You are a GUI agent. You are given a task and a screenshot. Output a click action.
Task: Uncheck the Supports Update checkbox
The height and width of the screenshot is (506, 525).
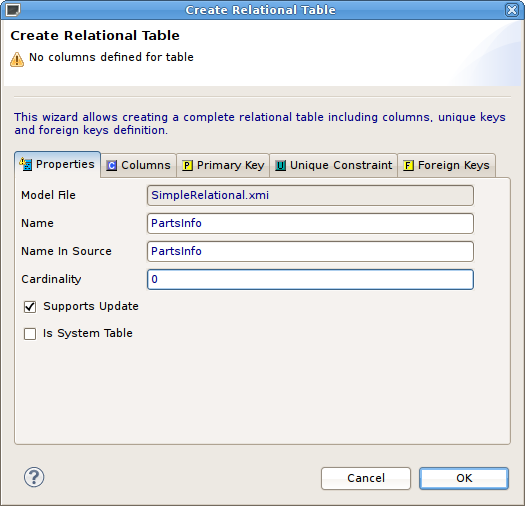click(30, 306)
